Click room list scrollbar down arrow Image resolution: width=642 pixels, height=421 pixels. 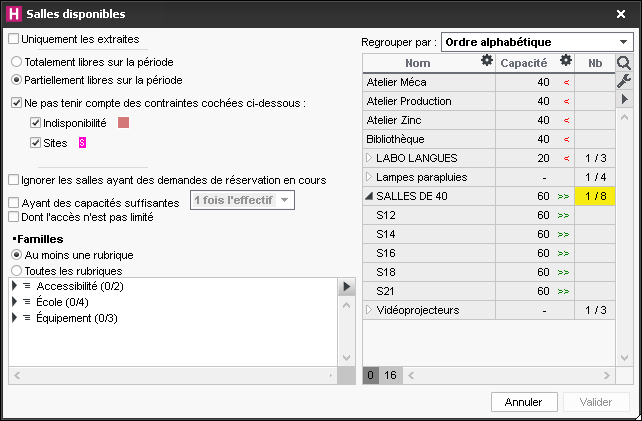624,358
